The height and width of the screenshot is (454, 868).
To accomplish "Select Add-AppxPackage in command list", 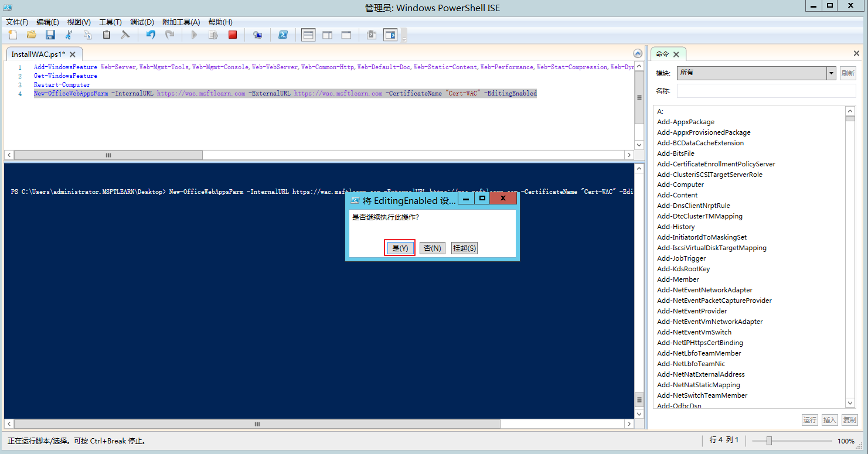I will point(686,122).
